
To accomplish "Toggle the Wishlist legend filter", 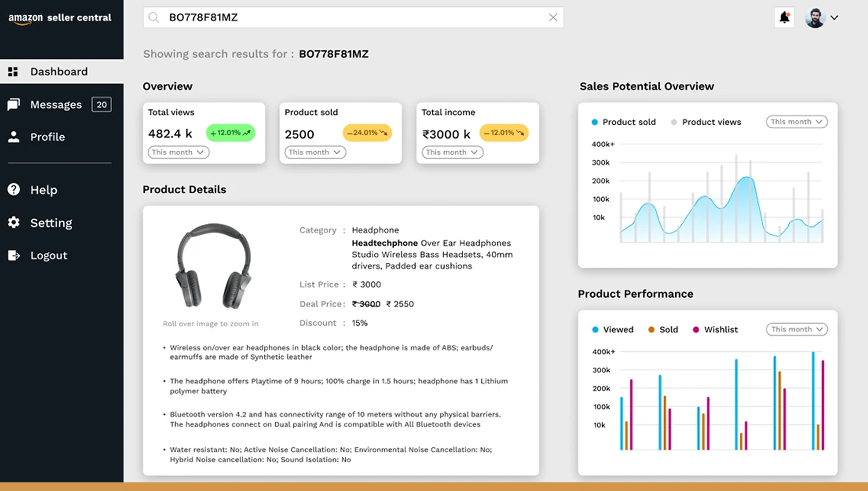I will pyautogui.click(x=715, y=329).
